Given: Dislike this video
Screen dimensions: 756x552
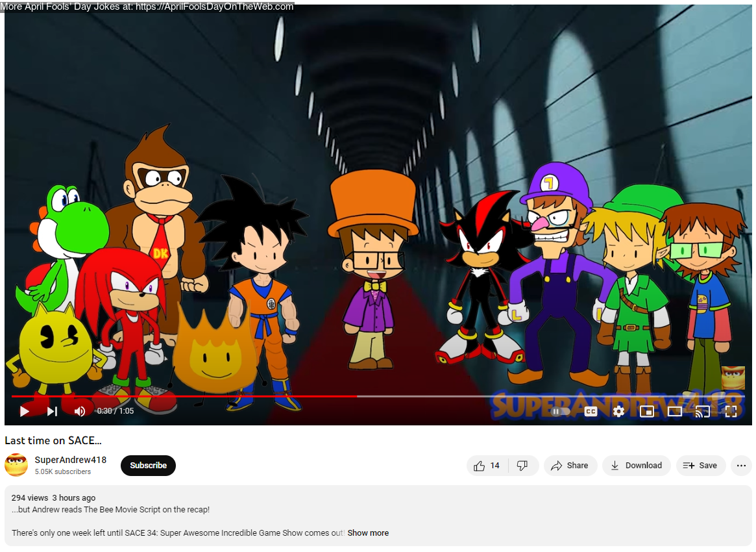Looking at the screenshot, I should (522, 466).
